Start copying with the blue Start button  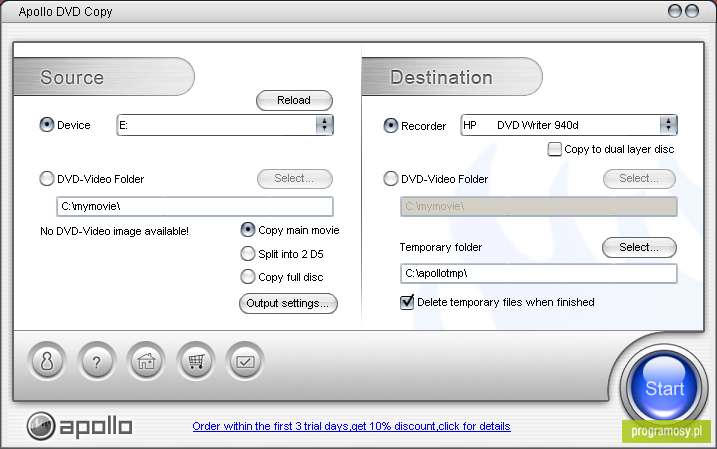[664, 388]
